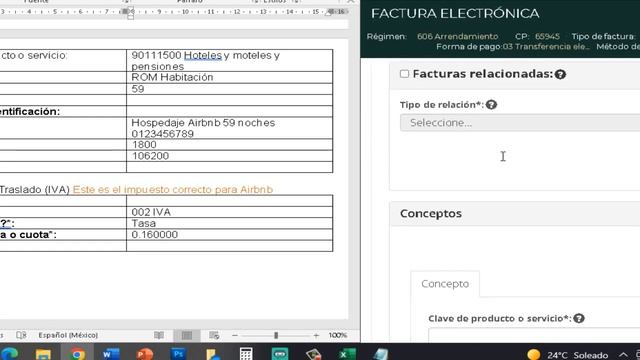
Task: Click the Hospedaje Airbnb 59 noches text
Action: pyautogui.click(x=203, y=123)
